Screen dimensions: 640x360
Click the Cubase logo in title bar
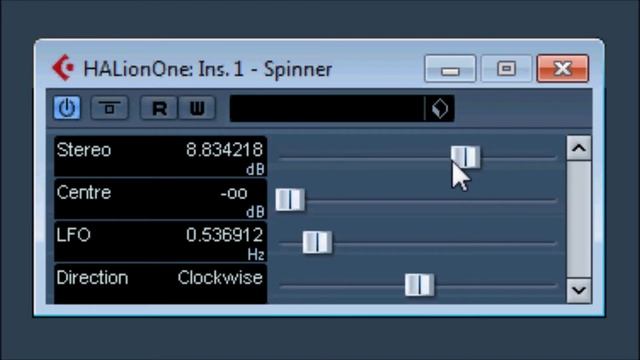coord(63,68)
